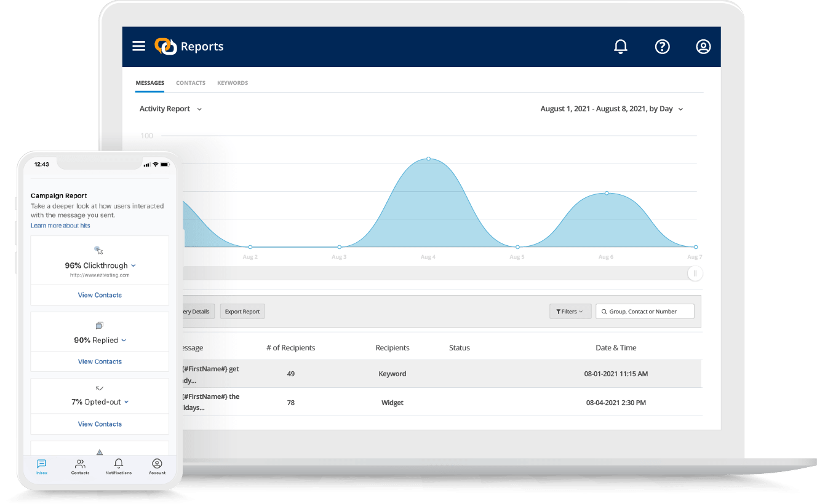The image size is (817, 504).
Task: Expand the 90% Replied chevron
Action: coord(124,340)
